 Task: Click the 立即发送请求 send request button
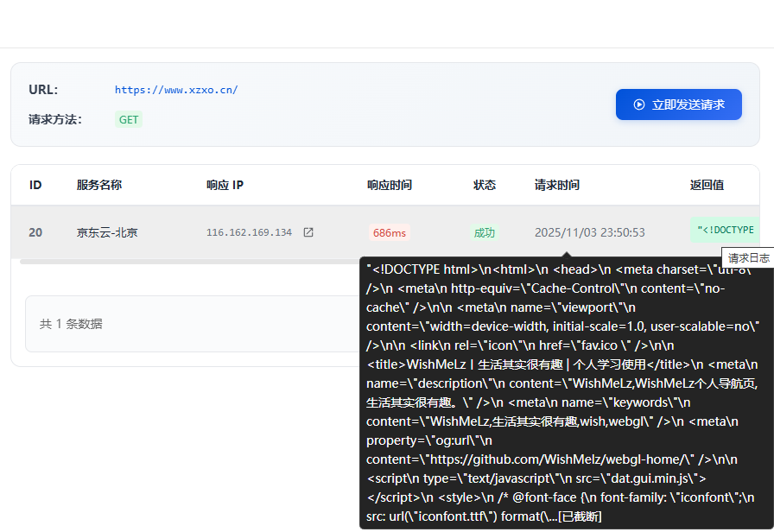(x=678, y=104)
